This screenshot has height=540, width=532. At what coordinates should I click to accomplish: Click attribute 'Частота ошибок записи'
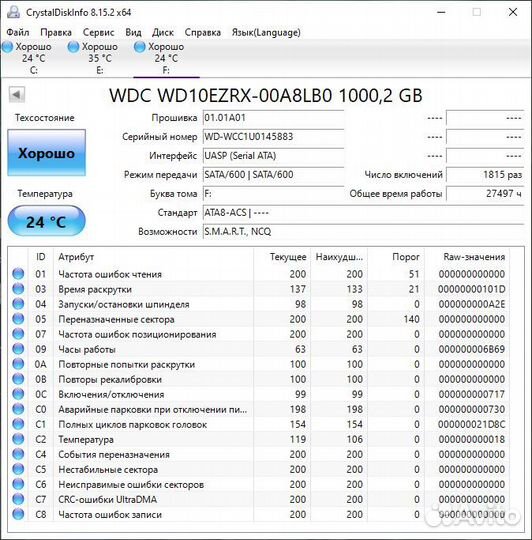110,515
